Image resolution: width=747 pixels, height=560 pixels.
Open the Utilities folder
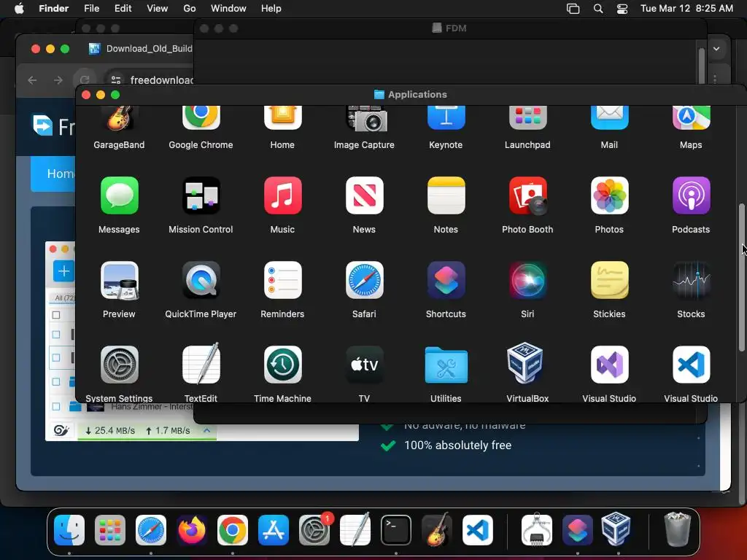(x=446, y=365)
